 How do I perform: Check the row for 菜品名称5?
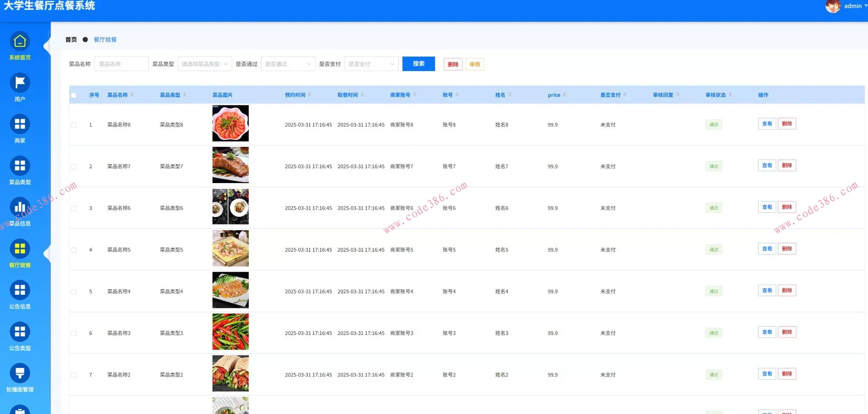click(74, 250)
